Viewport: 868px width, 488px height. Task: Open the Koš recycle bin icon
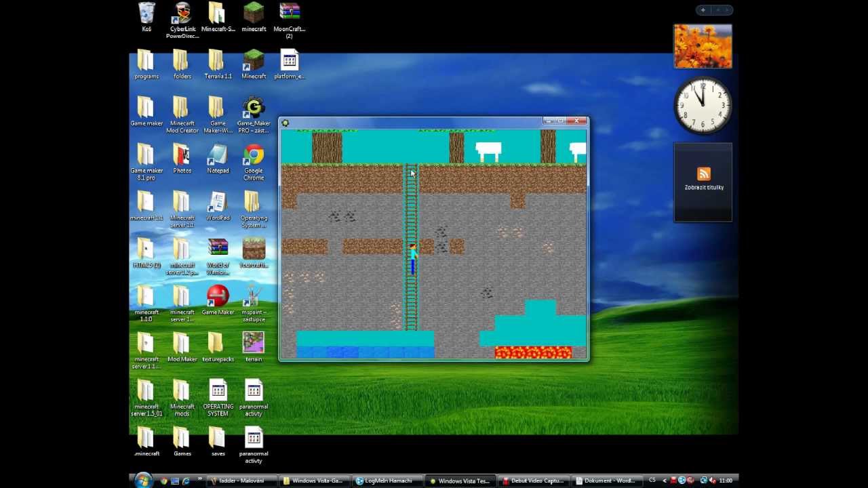coord(146,17)
